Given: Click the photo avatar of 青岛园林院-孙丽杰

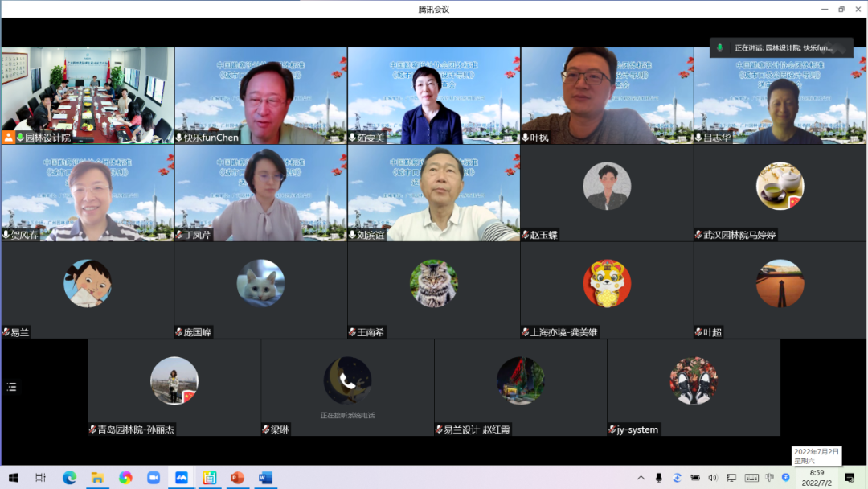Looking at the screenshot, I should click(174, 380).
